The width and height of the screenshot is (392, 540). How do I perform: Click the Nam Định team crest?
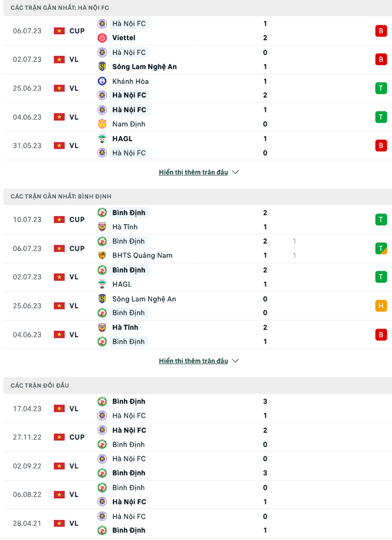click(x=102, y=124)
